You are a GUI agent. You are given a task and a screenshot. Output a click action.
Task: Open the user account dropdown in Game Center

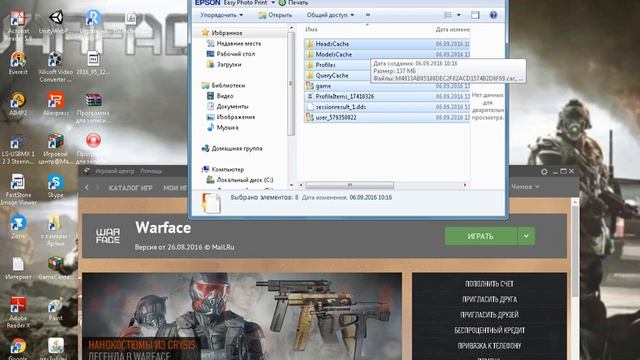[525, 187]
